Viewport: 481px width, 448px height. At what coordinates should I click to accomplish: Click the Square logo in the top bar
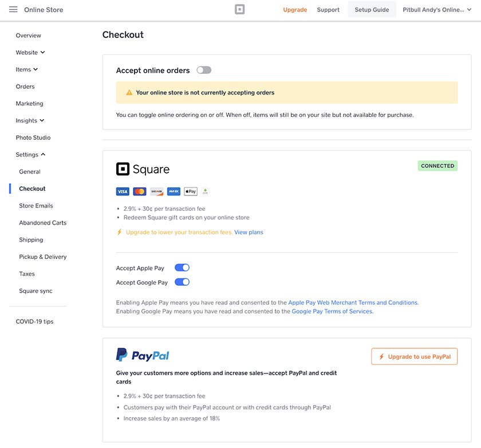tap(239, 9)
